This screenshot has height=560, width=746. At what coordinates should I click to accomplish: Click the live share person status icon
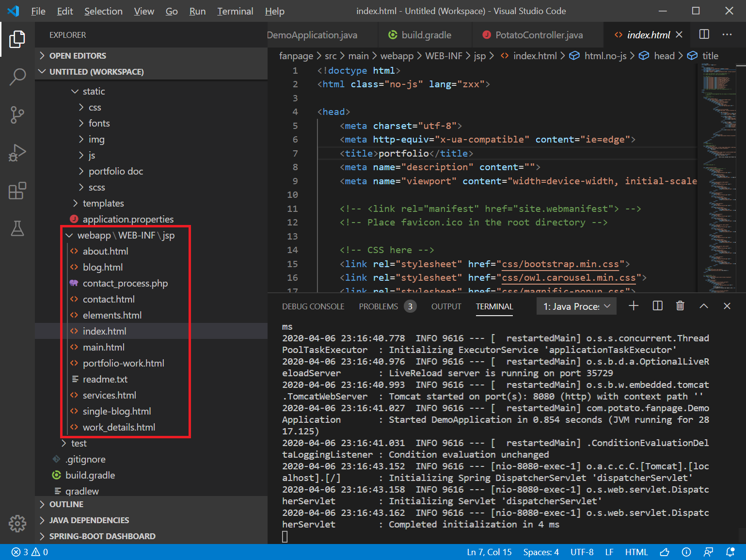pos(708,552)
